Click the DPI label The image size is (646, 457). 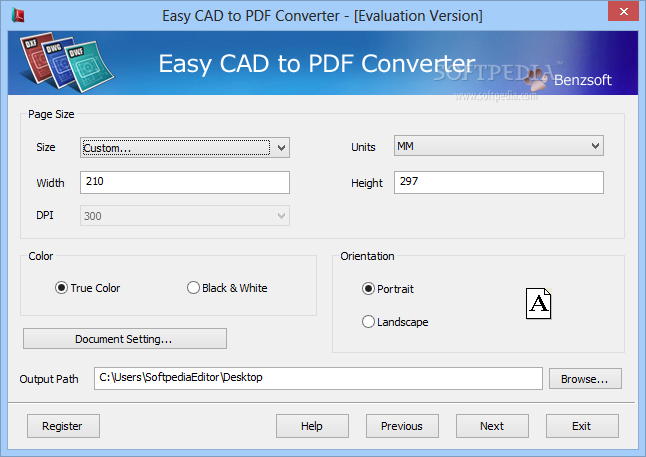coord(44,215)
